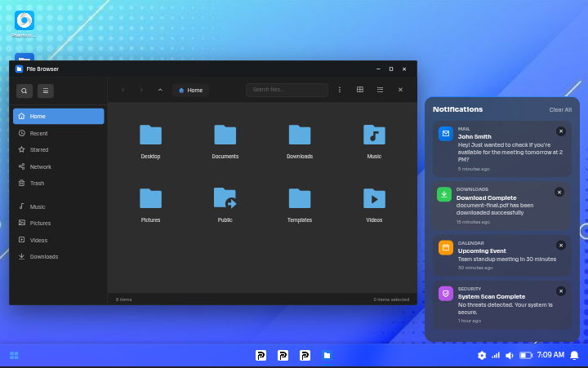Screen dimensions: 588x368
Task: Go up to parent directory
Action: point(160,90)
